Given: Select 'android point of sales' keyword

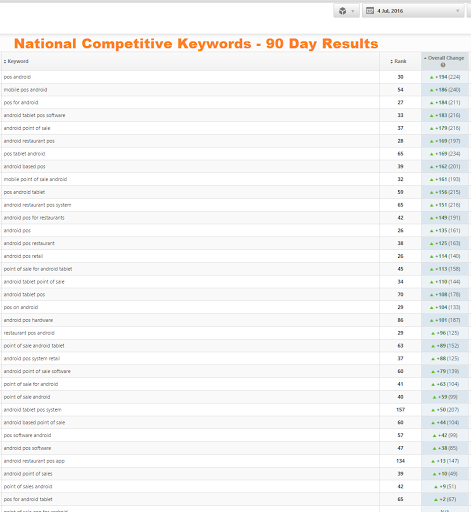Looking at the screenshot, I should (28, 474).
